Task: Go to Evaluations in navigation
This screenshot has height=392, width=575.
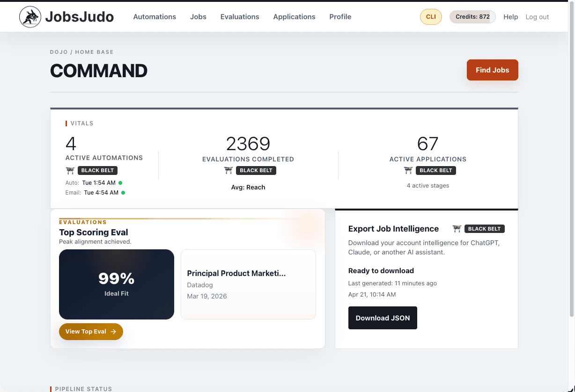Action: (x=240, y=17)
